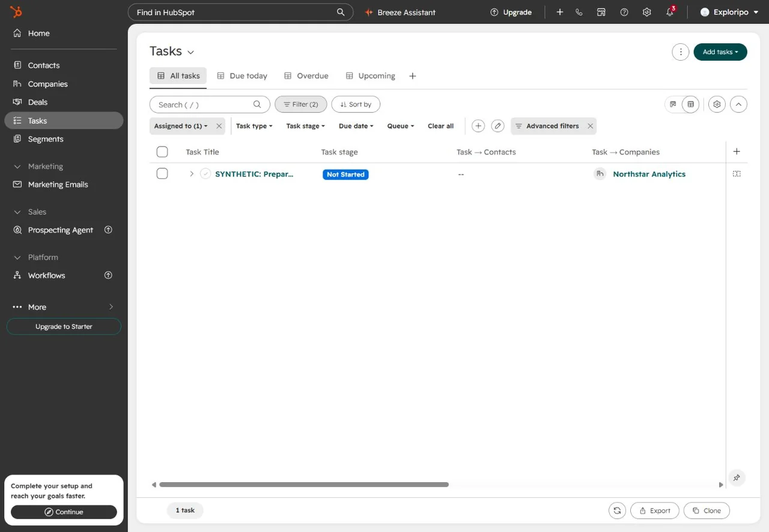Open preview icon for SYNTHETIC task row
Screen dimensions: 769x532
(x=737, y=174)
